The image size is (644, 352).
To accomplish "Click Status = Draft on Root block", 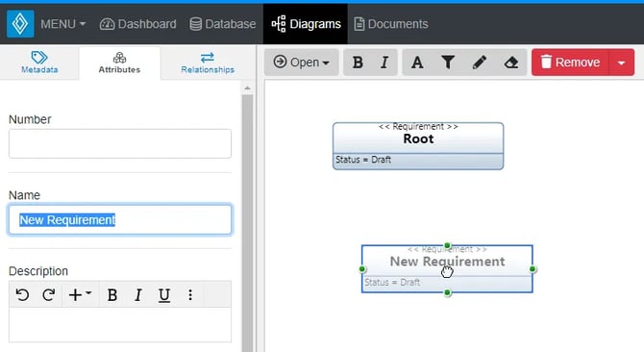I will coord(363,160).
